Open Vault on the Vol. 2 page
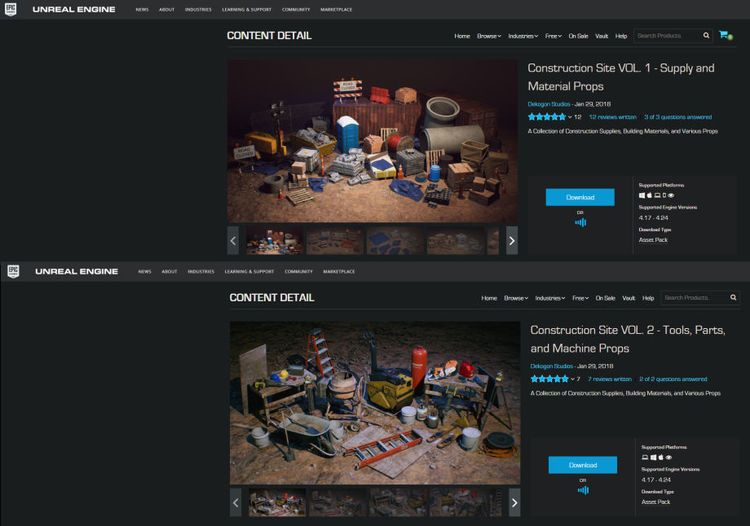Screen dimensions: 750x526 pos(629,298)
